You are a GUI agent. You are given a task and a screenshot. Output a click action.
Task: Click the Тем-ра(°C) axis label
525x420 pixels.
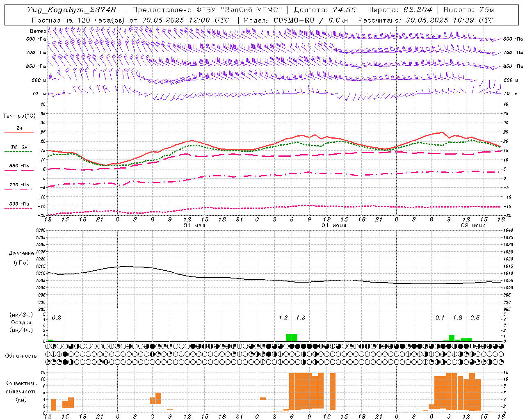point(19,116)
